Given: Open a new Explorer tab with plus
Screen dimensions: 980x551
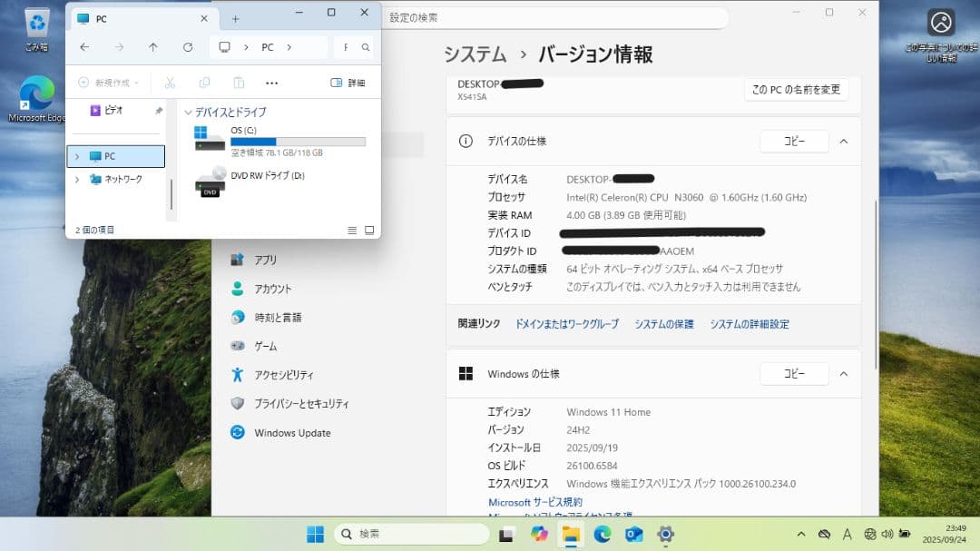Looking at the screenshot, I should coord(236,19).
